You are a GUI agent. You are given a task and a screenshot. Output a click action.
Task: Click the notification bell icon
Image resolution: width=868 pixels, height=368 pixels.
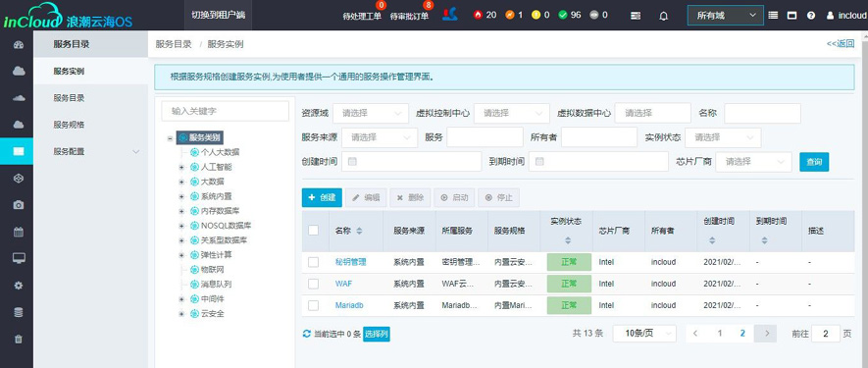coord(664,16)
